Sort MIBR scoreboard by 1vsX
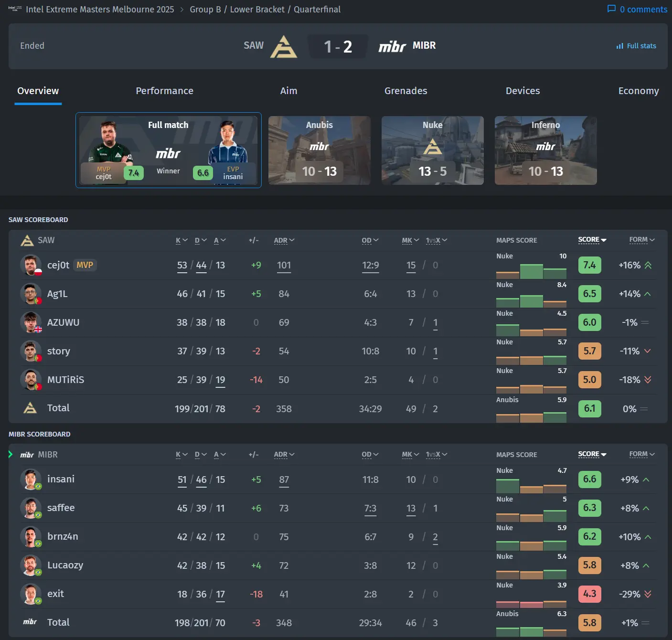 pyautogui.click(x=437, y=455)
